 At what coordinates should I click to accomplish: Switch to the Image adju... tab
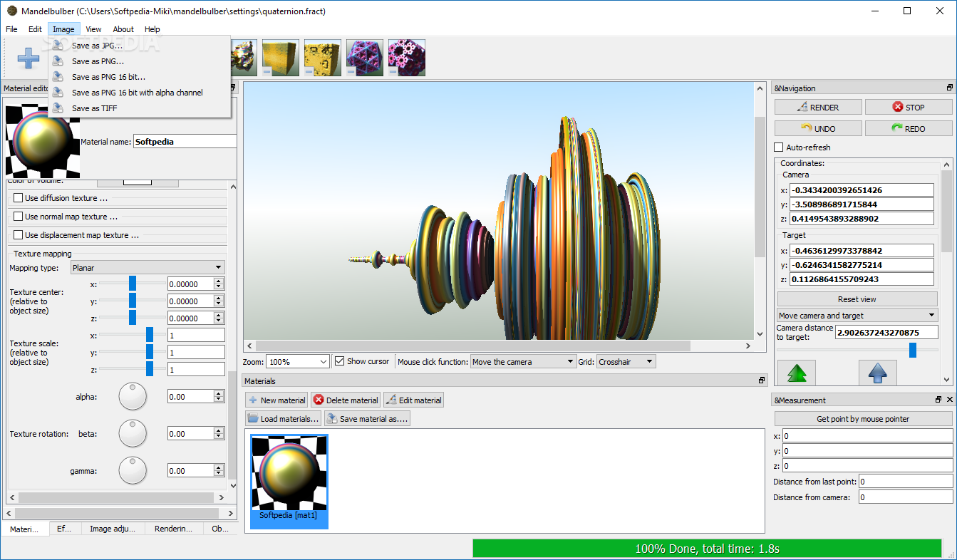click(113, 529)
